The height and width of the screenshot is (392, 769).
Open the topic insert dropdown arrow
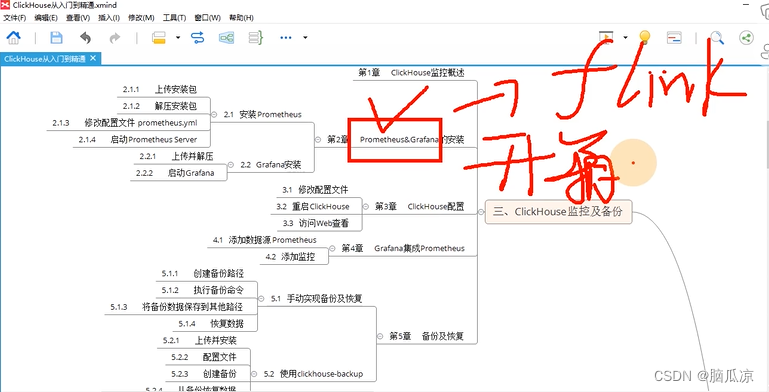[x=178, y=37]
